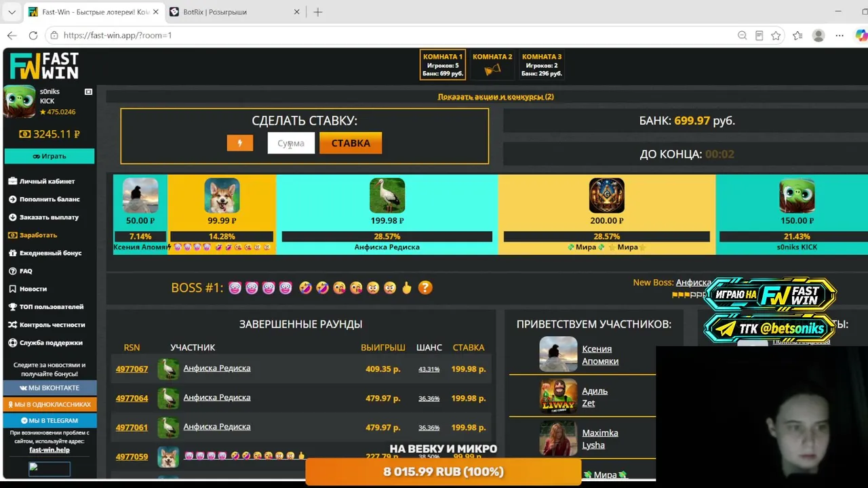Click the reader view icon in address bar

759,35
